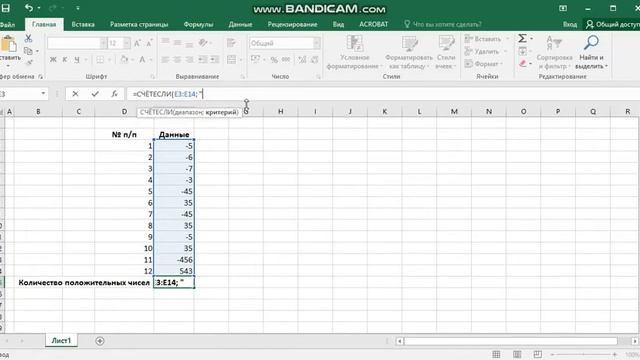Viewport: 640px width, 360px height.
Task: Increase font size with the larger A icon
Action: (x=138, y=43)
